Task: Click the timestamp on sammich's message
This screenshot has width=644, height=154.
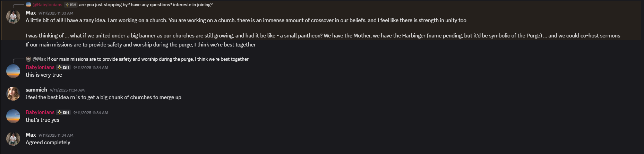Action: (x=67, y=90)
